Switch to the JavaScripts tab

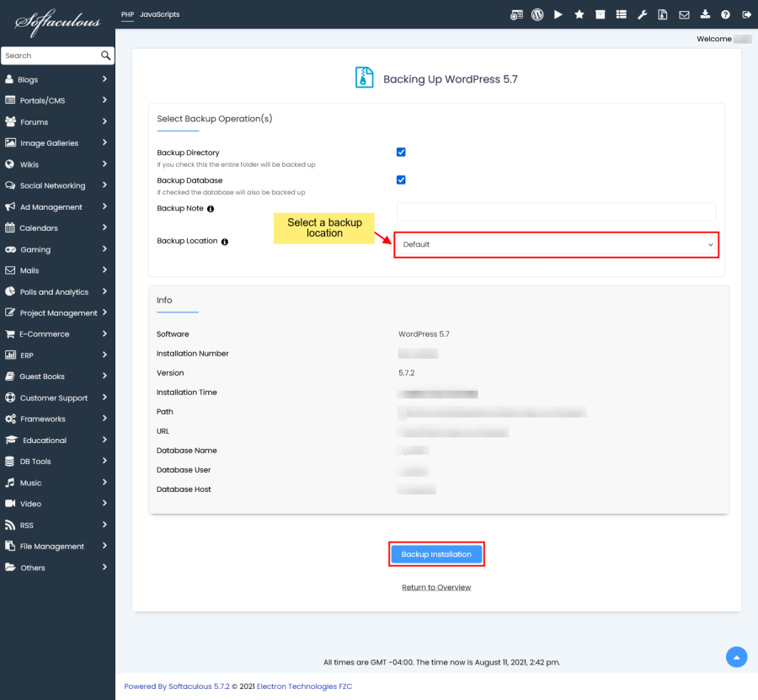tap(159, 14)
